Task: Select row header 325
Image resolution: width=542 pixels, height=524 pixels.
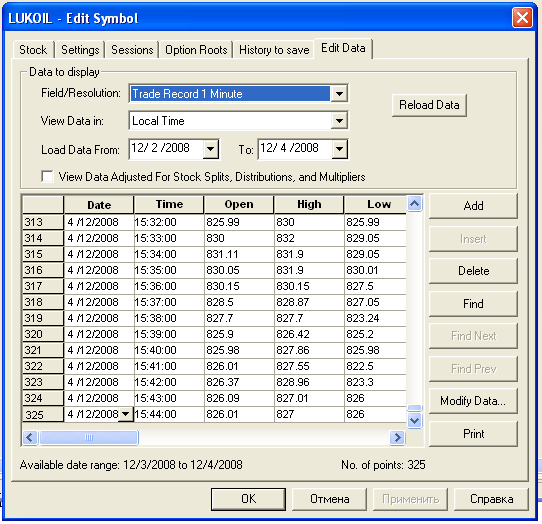Action: pos(43,414)
